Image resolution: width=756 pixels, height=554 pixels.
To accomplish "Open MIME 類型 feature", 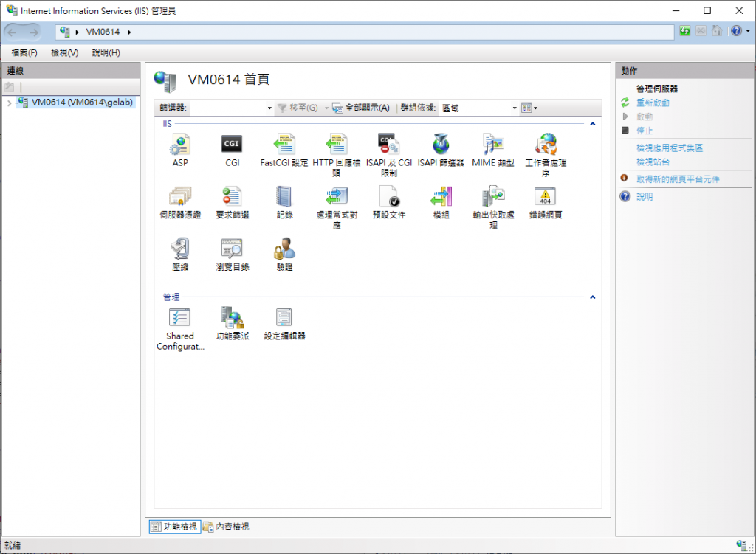I will (x=492, y=149).
